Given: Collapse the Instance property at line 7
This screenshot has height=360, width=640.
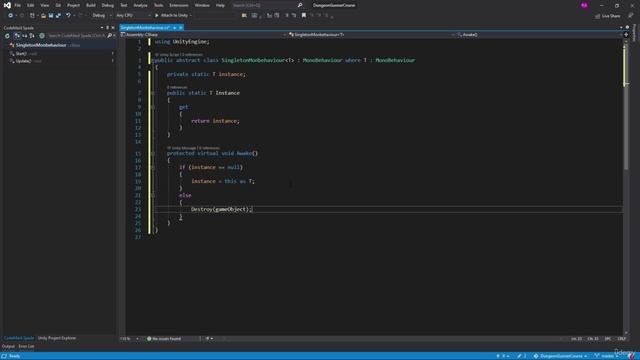Looking at the screenshot, I should coord(152,93).
